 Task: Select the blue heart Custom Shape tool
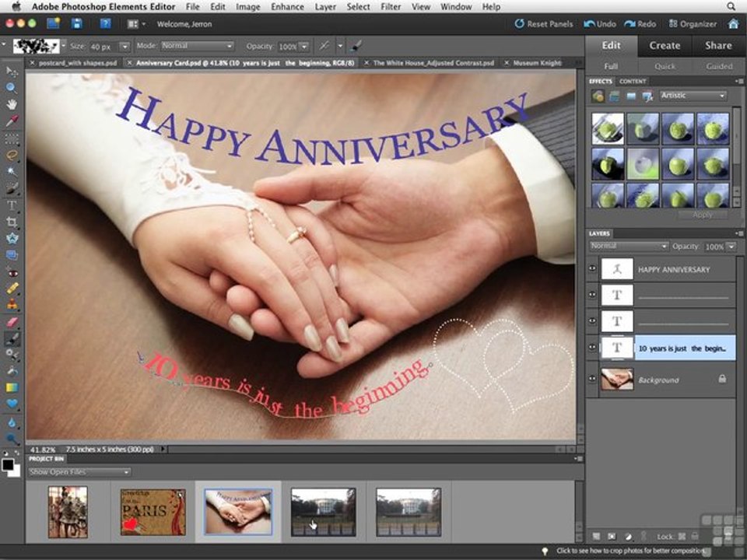pos(12,404)
